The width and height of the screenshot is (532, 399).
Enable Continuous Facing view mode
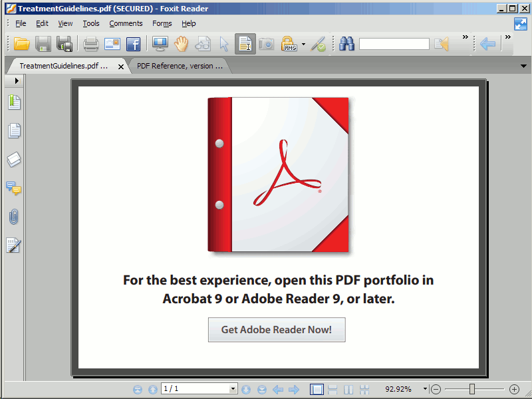(364, 389)
